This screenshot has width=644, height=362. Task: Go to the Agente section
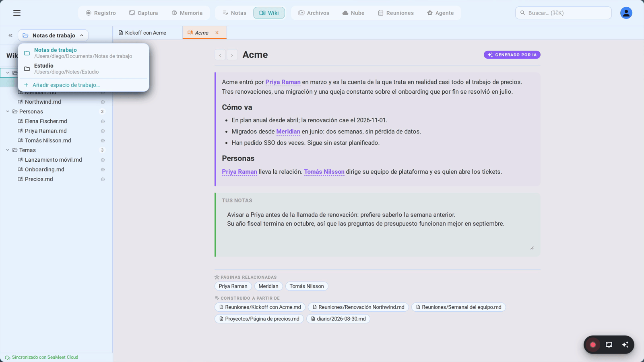click(440, 13)
